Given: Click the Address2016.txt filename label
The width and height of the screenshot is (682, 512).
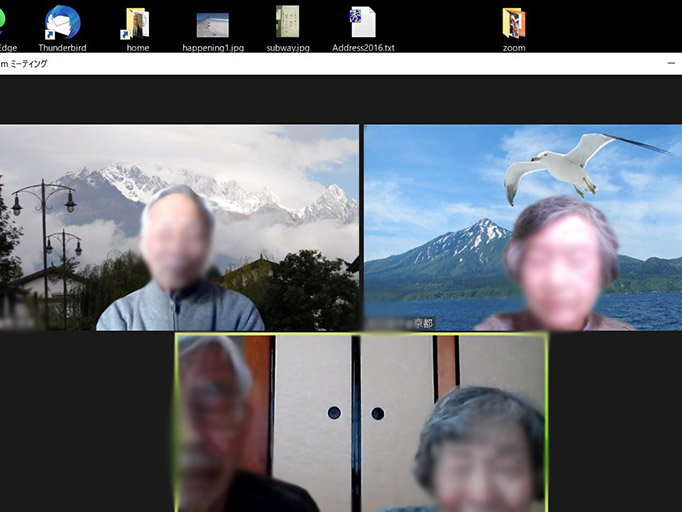Looking at the screenshot, I should click(363, 47).
